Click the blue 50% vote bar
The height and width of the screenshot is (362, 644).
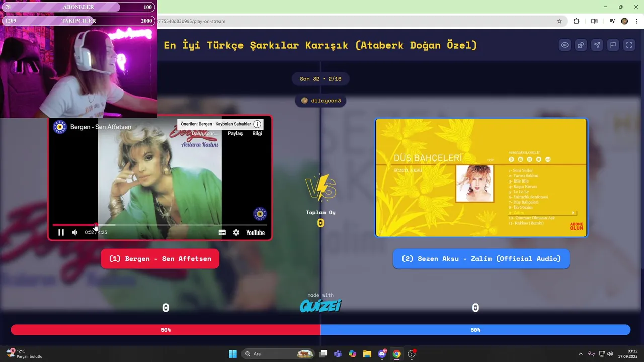tap(475, 330)
